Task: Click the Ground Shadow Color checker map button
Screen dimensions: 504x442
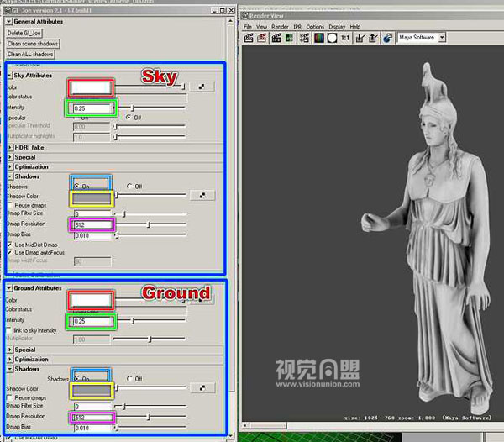Action: tap(202, 388)
